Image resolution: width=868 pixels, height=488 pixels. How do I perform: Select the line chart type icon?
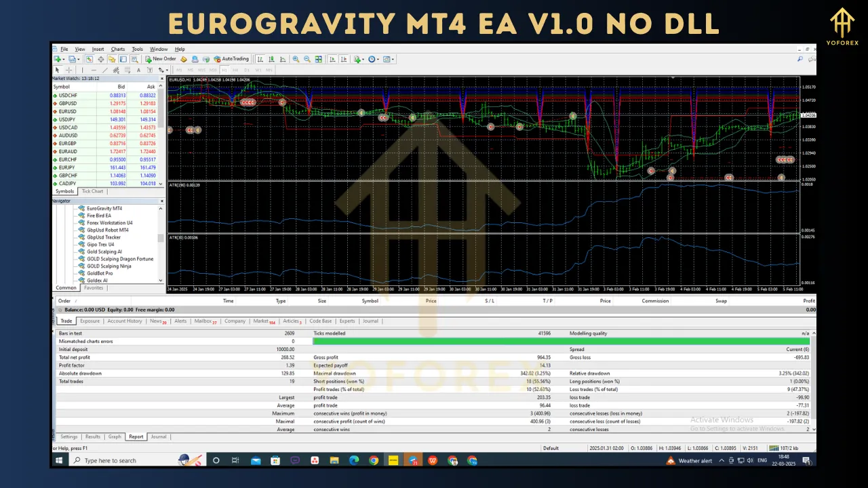283,59
